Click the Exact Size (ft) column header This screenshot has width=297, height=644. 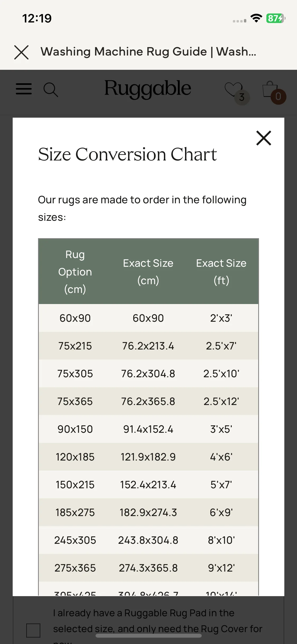[221, 272]
